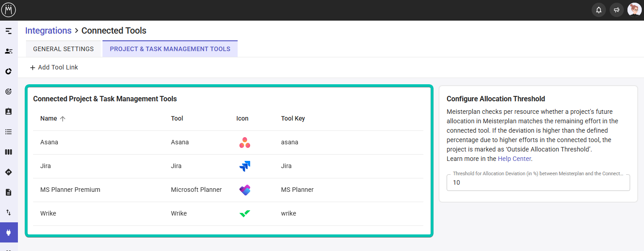Screen dimensions: 644x251
Task: Click the 'Jira' tool key cell
Action: pyautogui.click(x=286, y=166)
